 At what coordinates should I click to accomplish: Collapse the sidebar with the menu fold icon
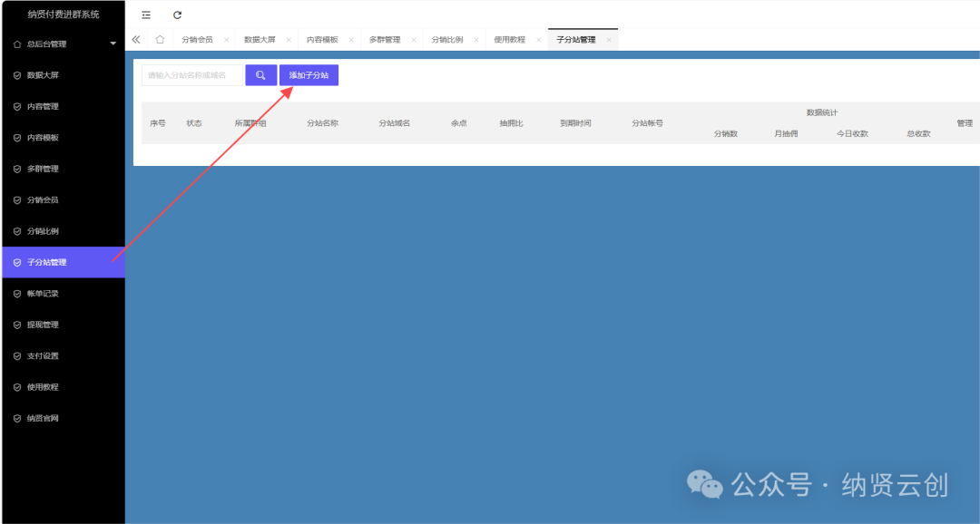tap(146, 15)
